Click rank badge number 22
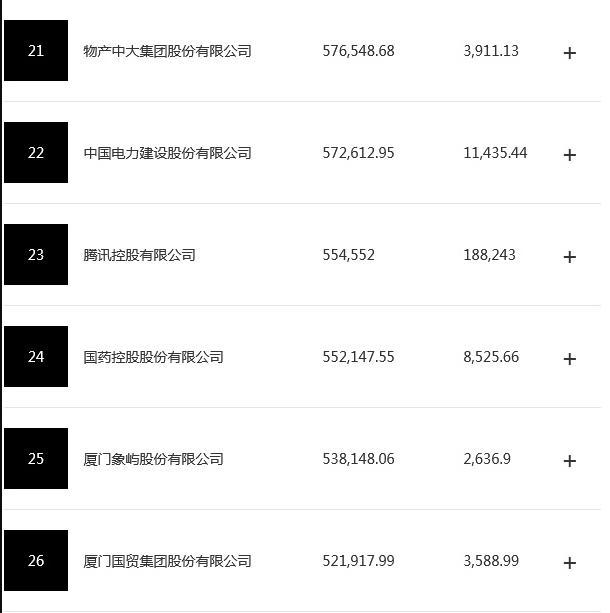 (36, 153)
